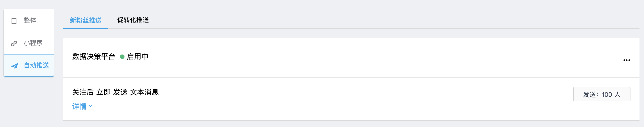
Task: Click the mini-program link icon beside 小程序
Action: pyautogui.click(x=14, y=43)
